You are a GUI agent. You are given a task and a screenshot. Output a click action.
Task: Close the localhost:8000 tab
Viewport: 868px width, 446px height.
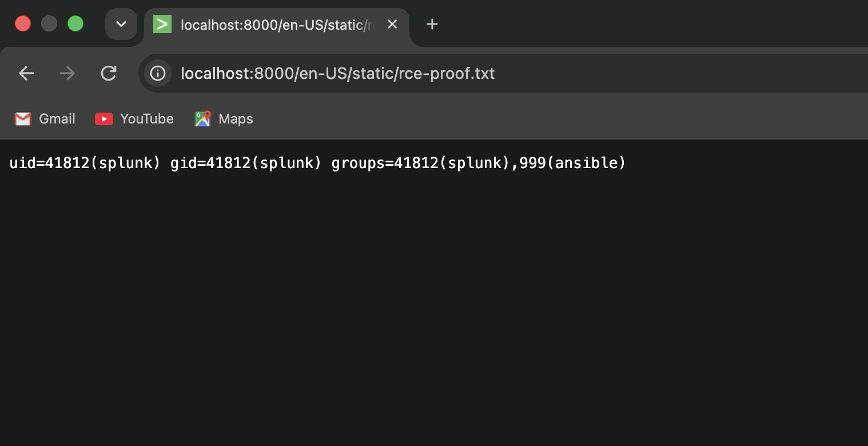(x=392, y=24)
